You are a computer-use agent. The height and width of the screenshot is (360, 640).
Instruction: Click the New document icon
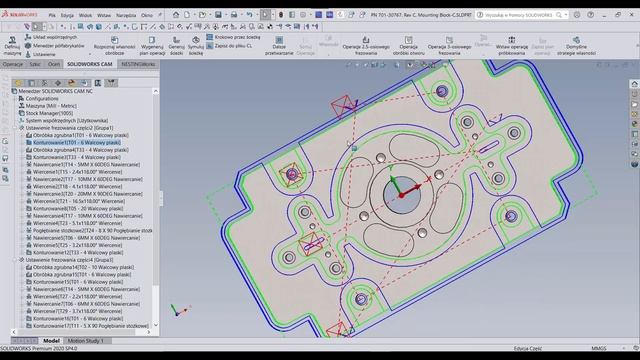187,15
